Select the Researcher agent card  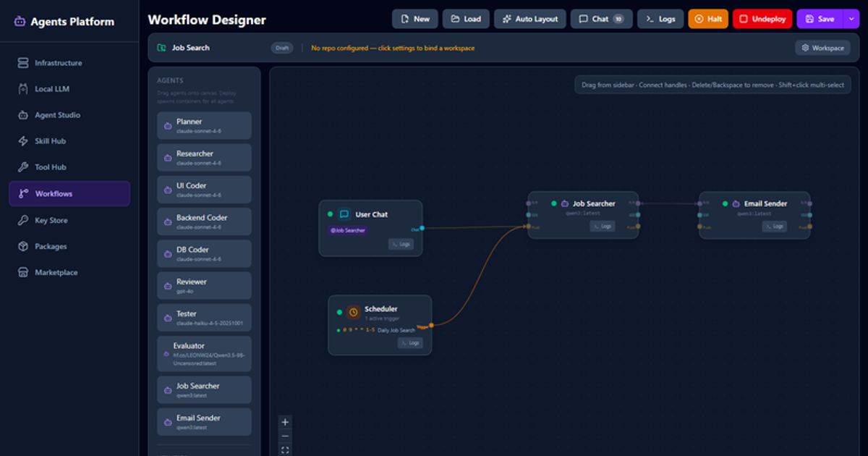(x=204, y=157)
